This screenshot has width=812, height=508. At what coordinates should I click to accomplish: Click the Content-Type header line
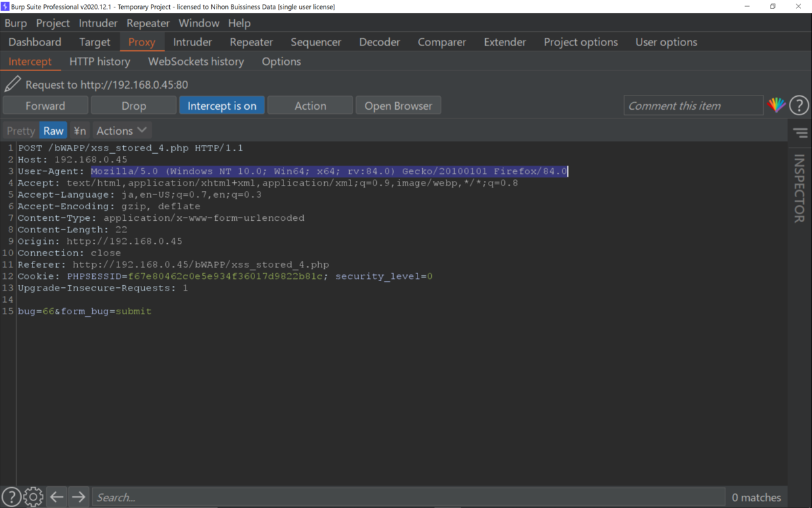tap(161, 218)
